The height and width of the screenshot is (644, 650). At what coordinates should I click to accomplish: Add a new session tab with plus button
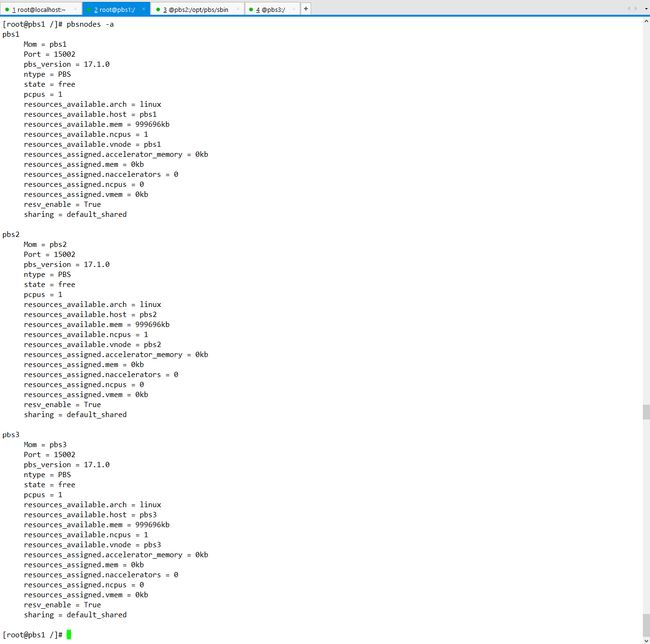coord(306,9)
